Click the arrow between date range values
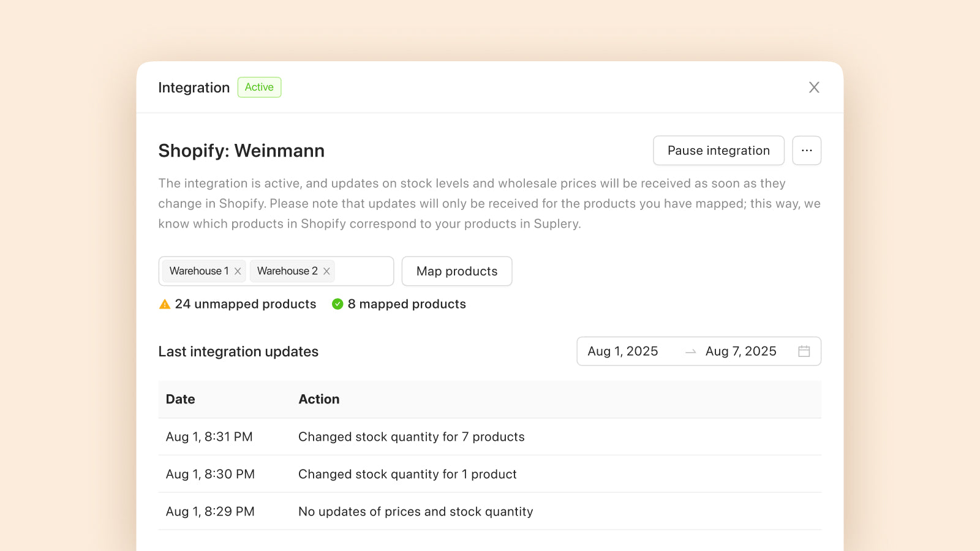This screenshot has height=551, width=980. point(690,351)
